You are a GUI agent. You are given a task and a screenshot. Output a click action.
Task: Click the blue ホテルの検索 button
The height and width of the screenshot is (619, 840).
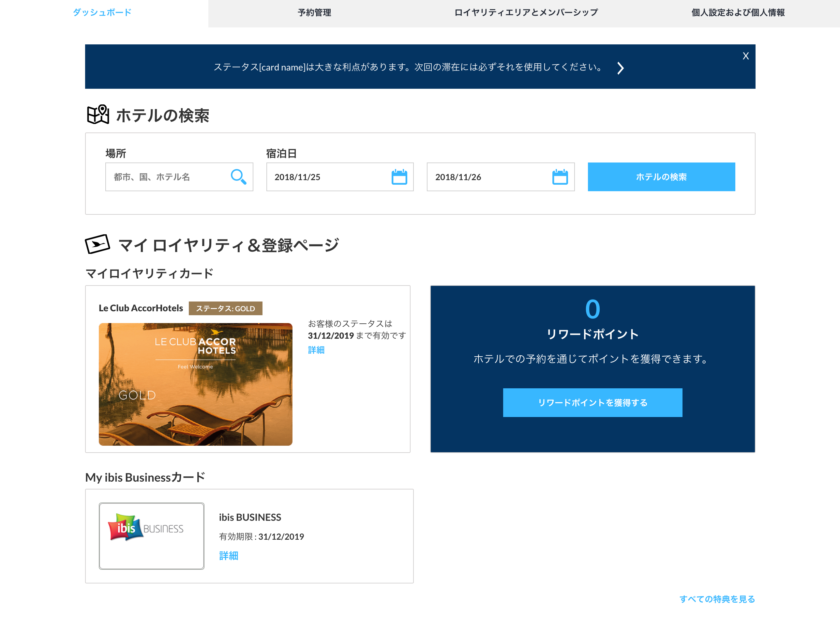click(x=661, y=177)
